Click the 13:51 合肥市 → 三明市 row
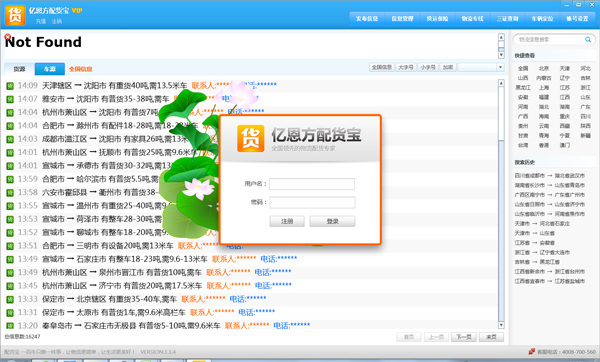 (251, 246)
